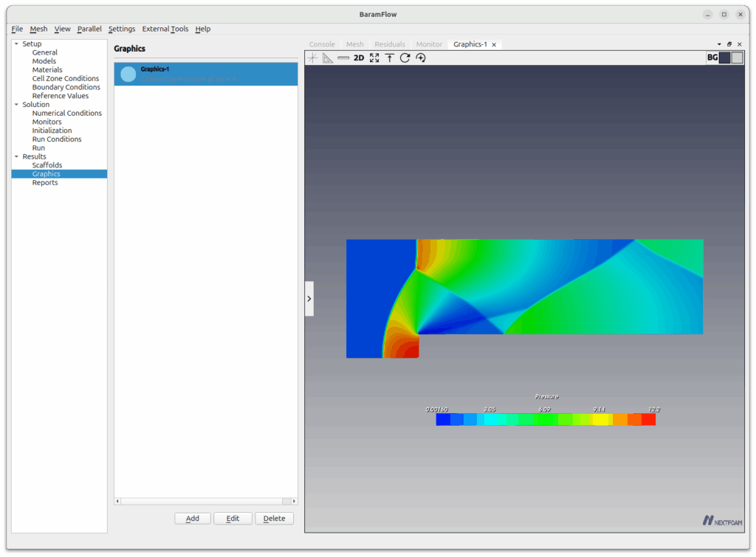Open the Help menu
The height and width of the screenshot is (557, 756).
point(202,29)
